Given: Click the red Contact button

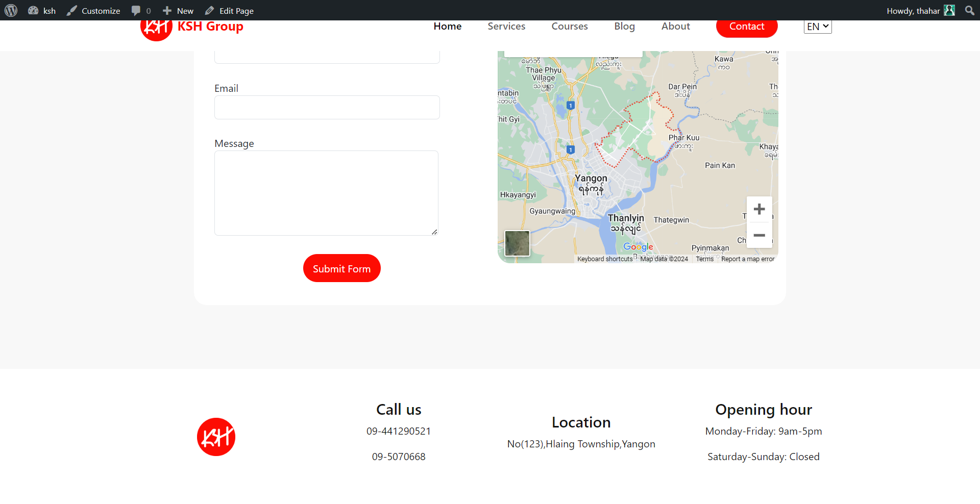Looking at the screenshot, I should [746, 27].
